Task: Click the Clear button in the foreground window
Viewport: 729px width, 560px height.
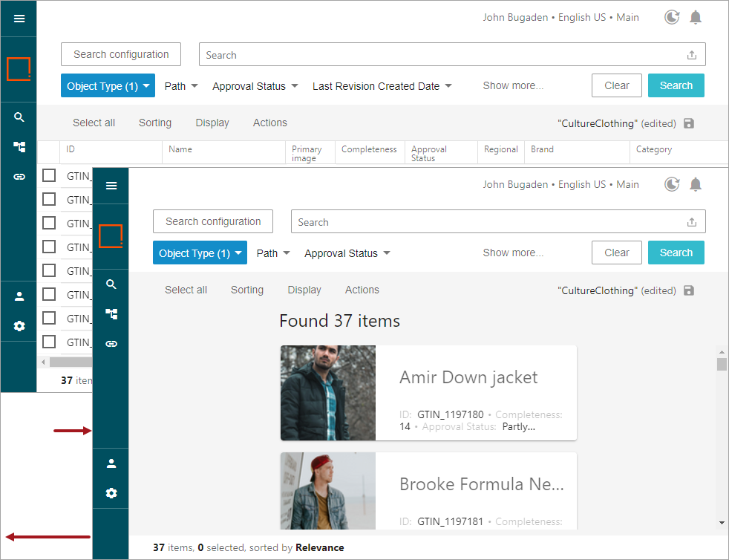Action: point(616,253)
